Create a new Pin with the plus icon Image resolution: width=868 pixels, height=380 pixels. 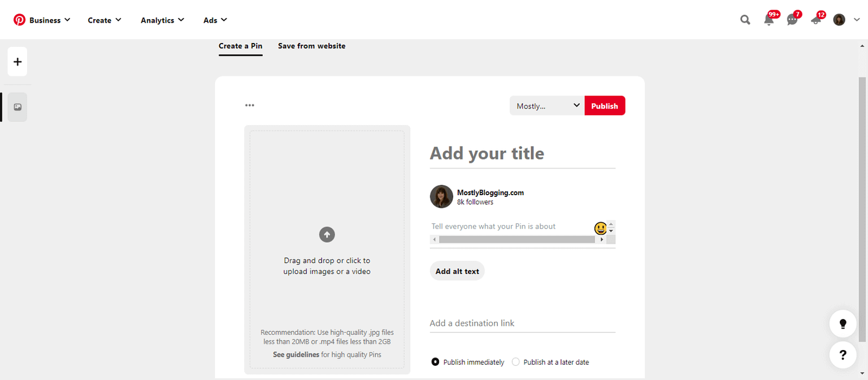click(x=17, y=62)
